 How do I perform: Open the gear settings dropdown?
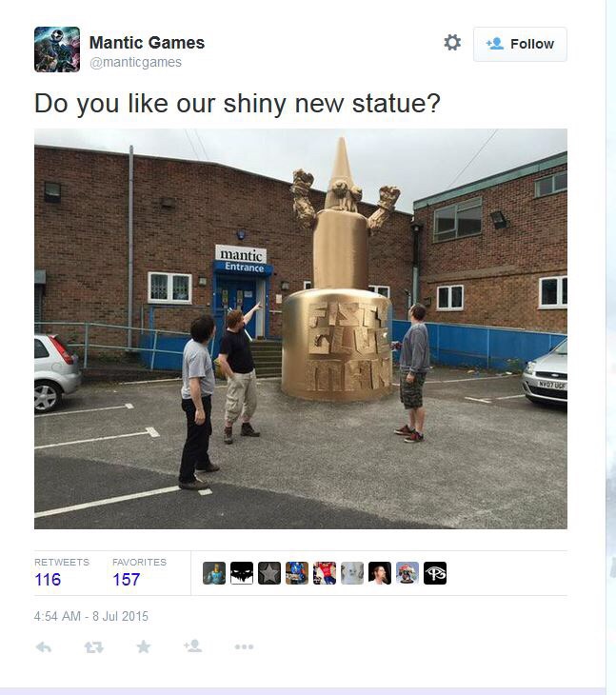(452, 43)
